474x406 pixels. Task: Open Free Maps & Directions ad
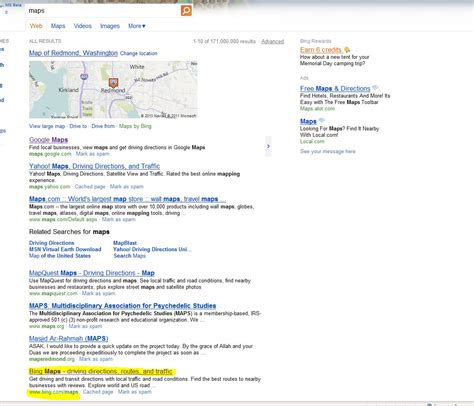(335, 88)
